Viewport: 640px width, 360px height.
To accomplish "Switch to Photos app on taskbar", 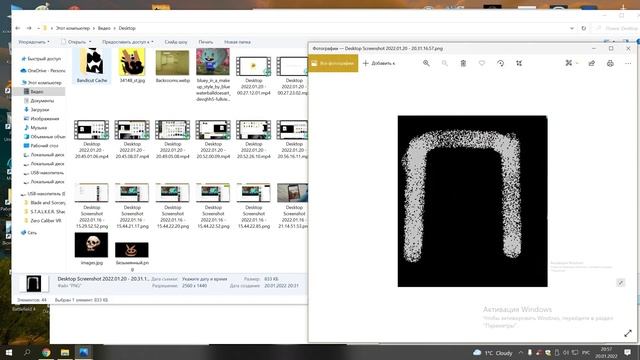I will pos(84,352).
